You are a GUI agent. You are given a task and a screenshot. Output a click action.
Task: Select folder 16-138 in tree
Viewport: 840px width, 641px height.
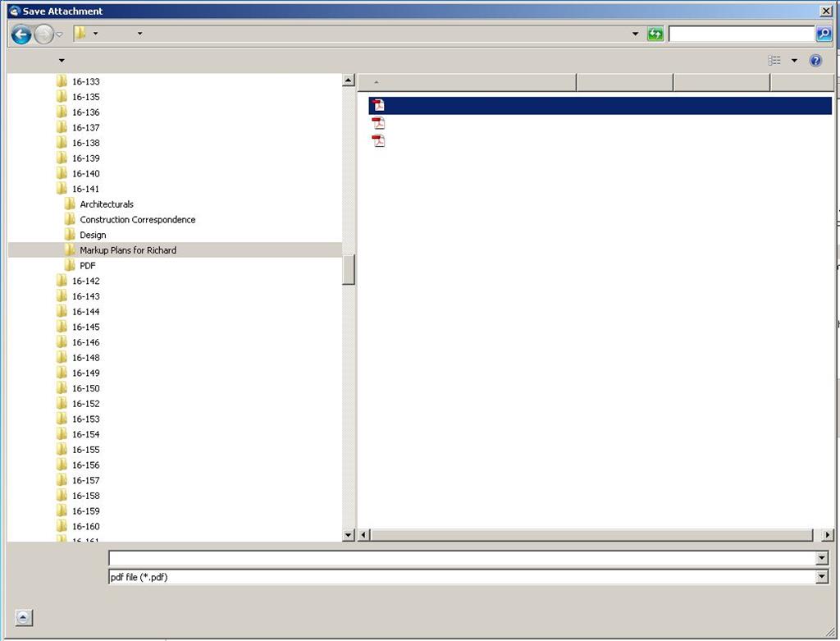click(x=85, y=143)
